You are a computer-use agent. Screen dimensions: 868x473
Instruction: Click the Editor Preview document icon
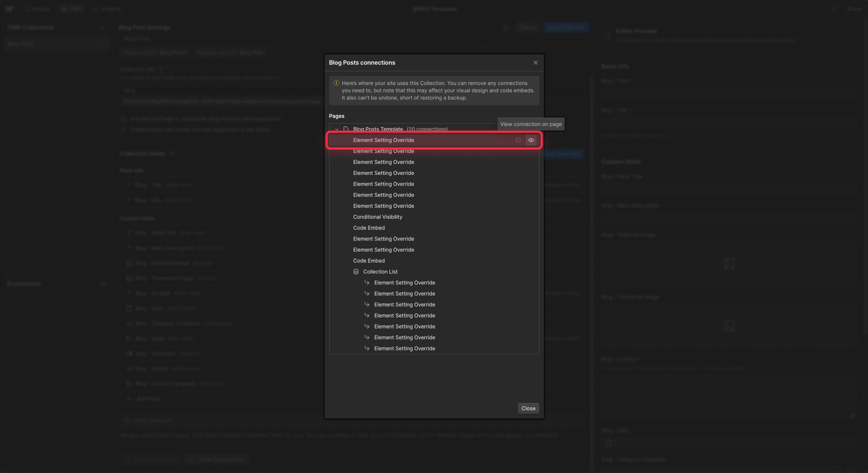pyautogui.click(x=607, y=36)
